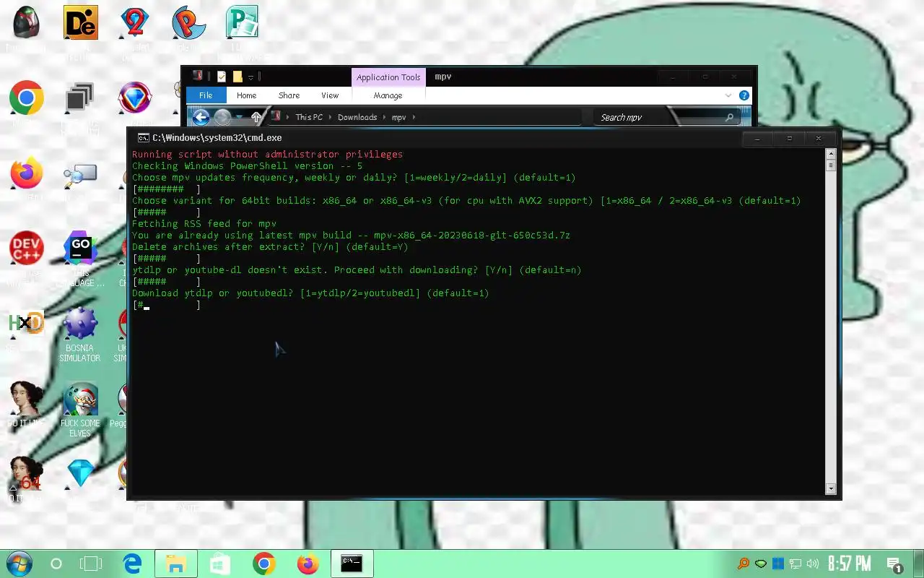Screen dimensions: 924x578
Task: Click the Downloads breadcrumb in the address bar
Action: point(357,117)
